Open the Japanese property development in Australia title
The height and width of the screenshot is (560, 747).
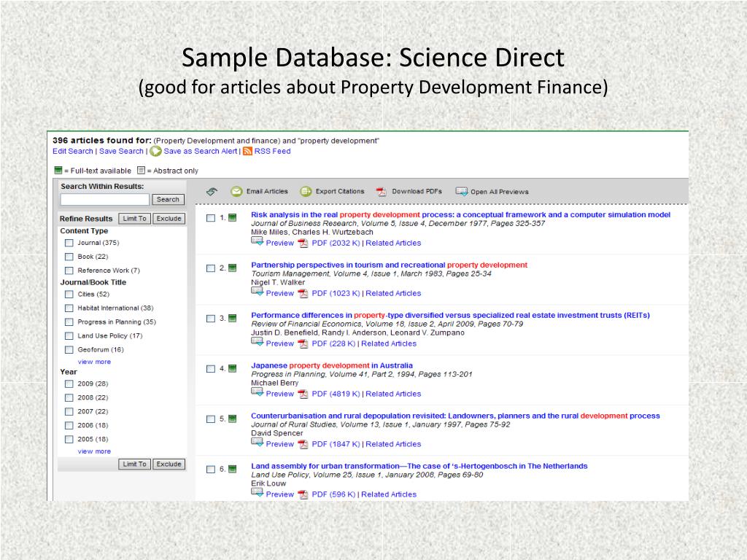[332, 366]
